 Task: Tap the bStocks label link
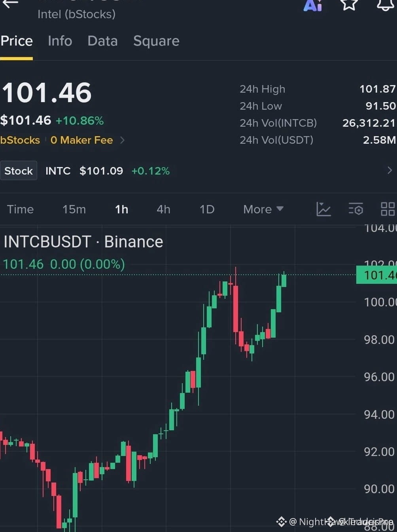20,140
